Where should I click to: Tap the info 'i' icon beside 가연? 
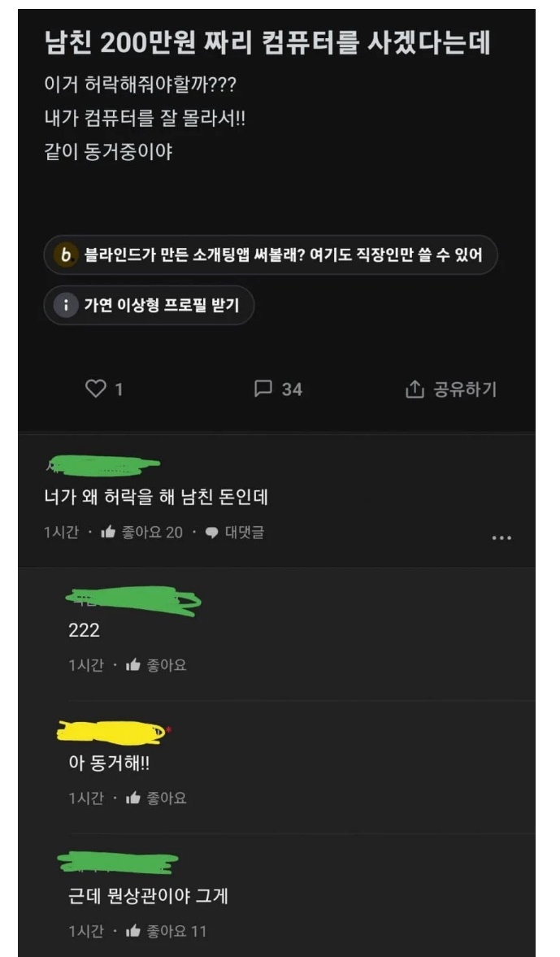click(x=66, y=305)
